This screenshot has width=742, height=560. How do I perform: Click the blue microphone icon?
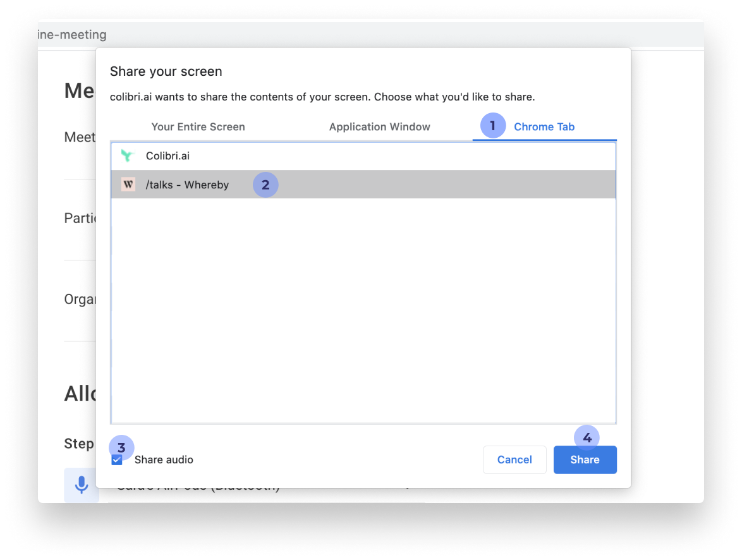point(82,485)
